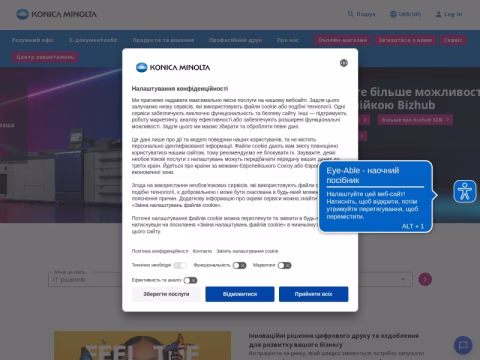
Task: Click the Eye-Able tooltip bubble
Action: (x=376, y=197)
